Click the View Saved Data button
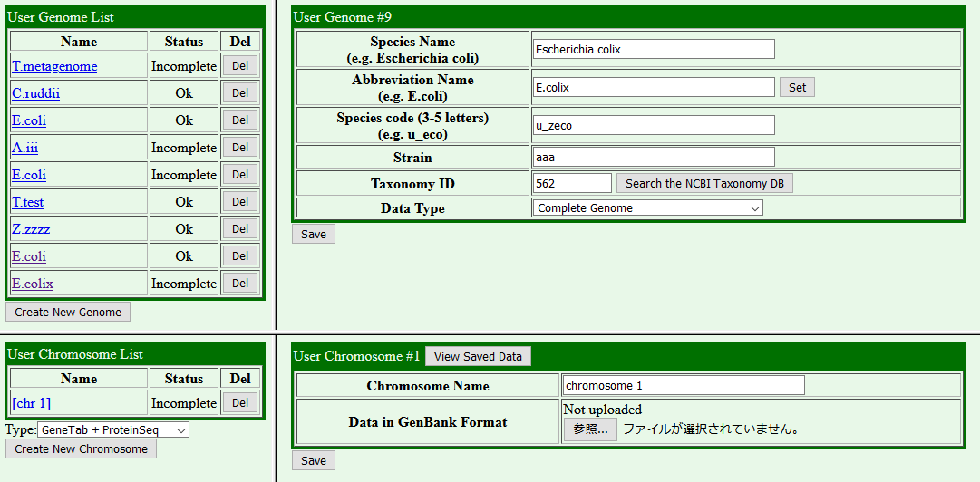The image size is (980, 482). tap(478, 356)
